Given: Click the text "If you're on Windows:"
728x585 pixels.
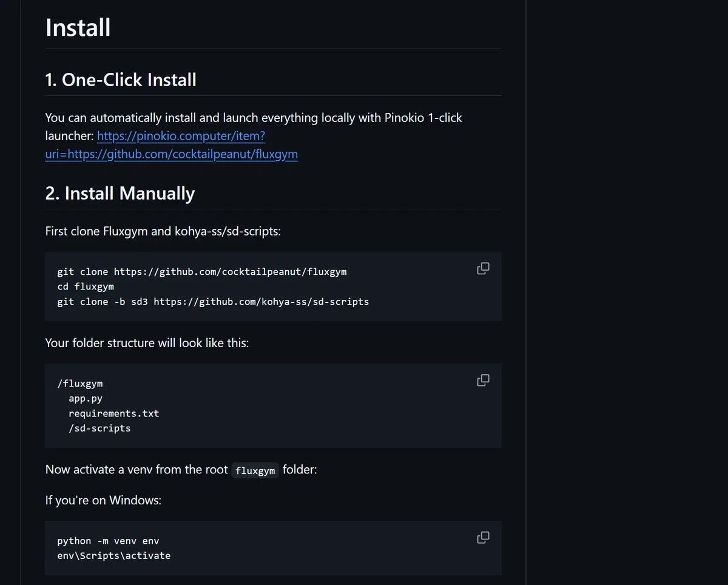Looking at the screenshot, I should tap(103, 501).
